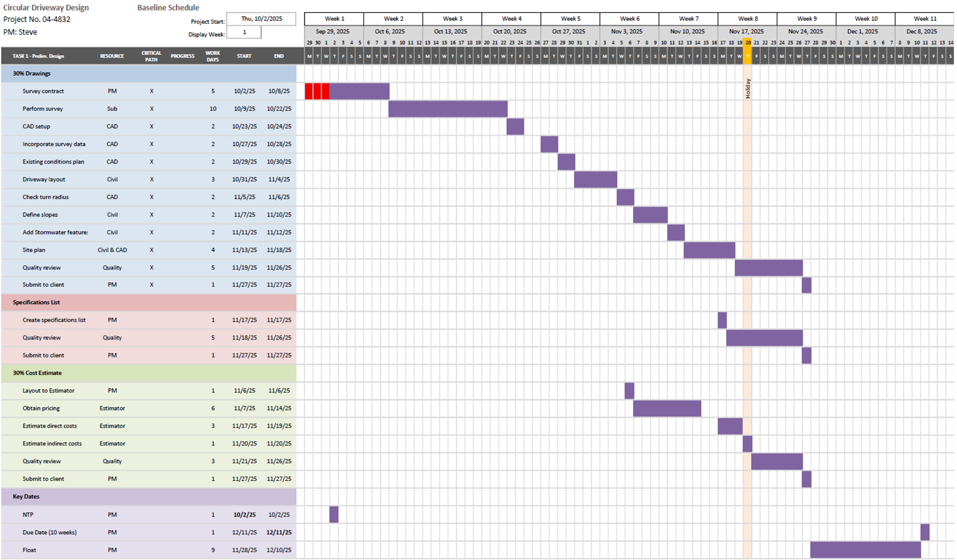Click the Holiday marker on Nov 20

tap(748, 89)
